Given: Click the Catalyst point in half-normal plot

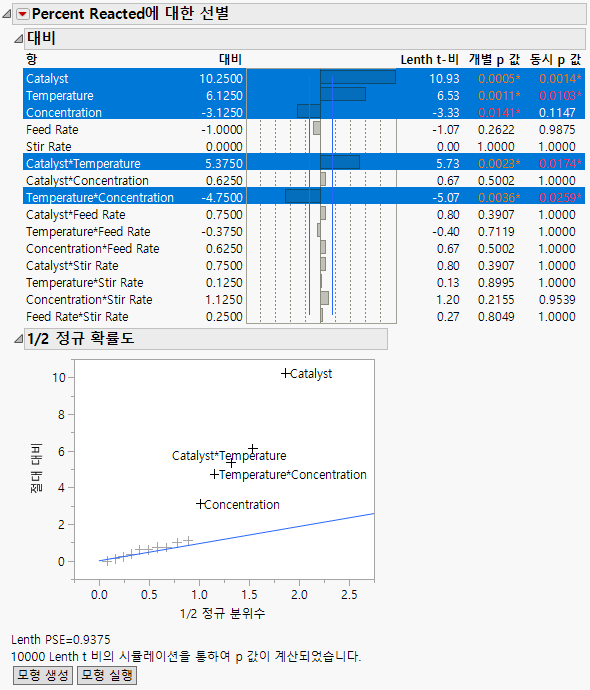Looking at the screenshot, I should [286, 374].
